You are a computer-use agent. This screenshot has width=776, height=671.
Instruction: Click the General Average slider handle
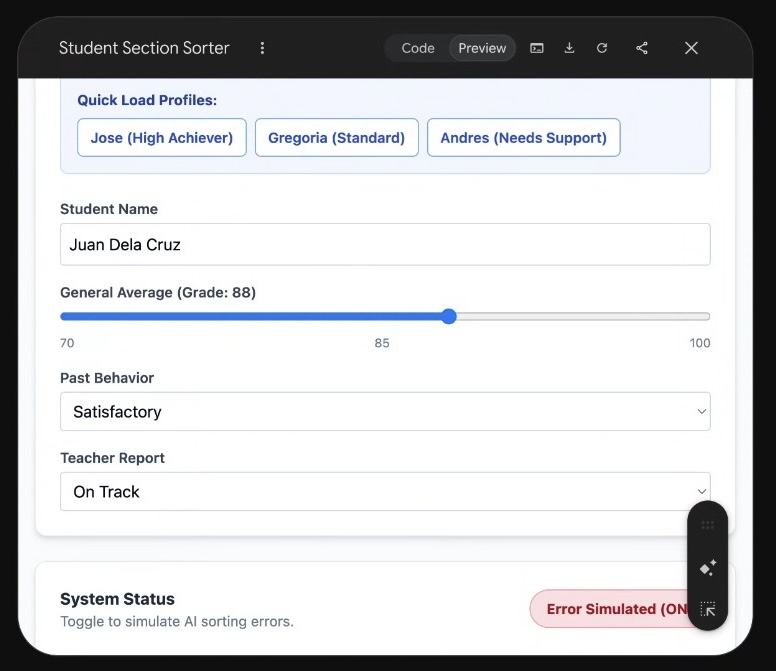coord(449,316)
